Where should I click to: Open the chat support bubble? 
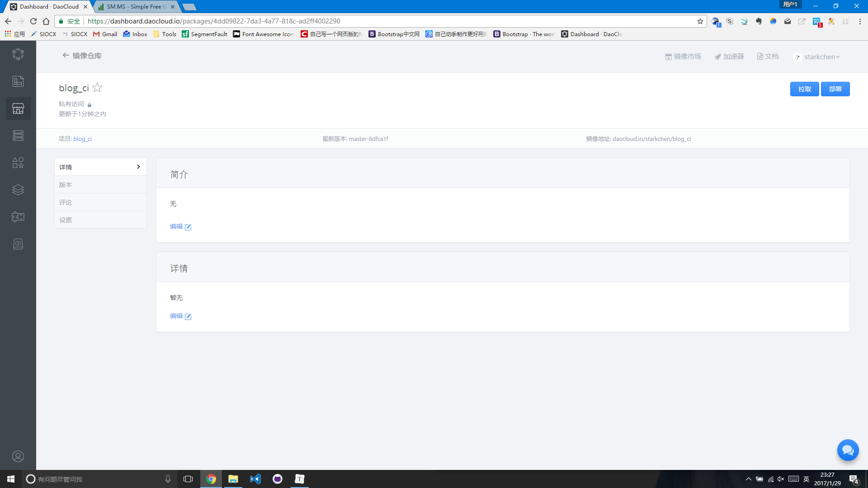click(x=848, y=450)
